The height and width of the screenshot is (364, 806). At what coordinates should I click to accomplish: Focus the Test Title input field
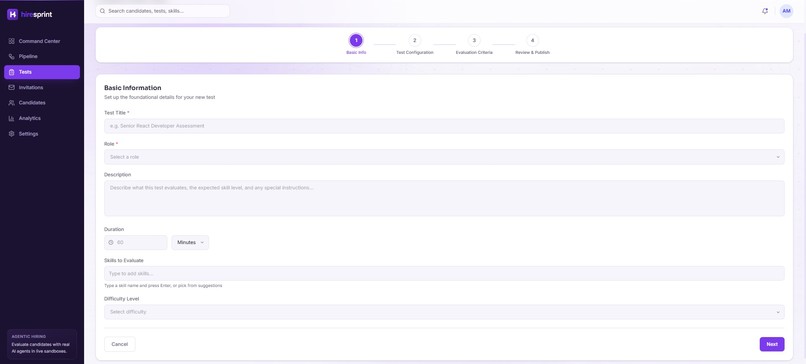click(444, 126)
